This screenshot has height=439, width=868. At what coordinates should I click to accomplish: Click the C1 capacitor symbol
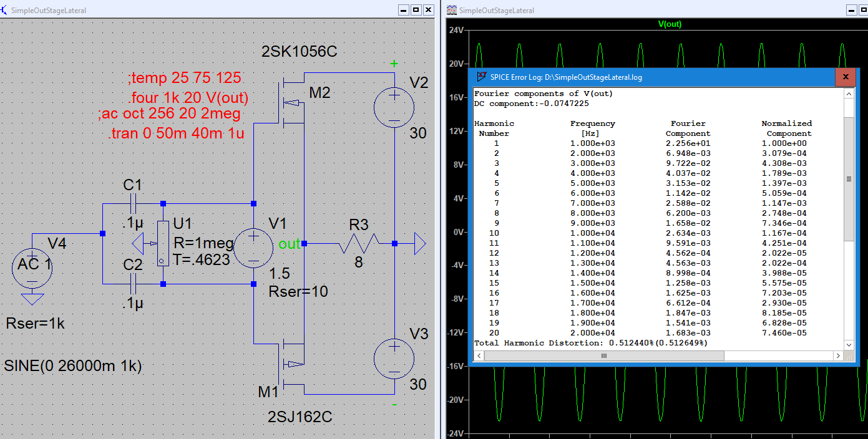coord(133,203)
